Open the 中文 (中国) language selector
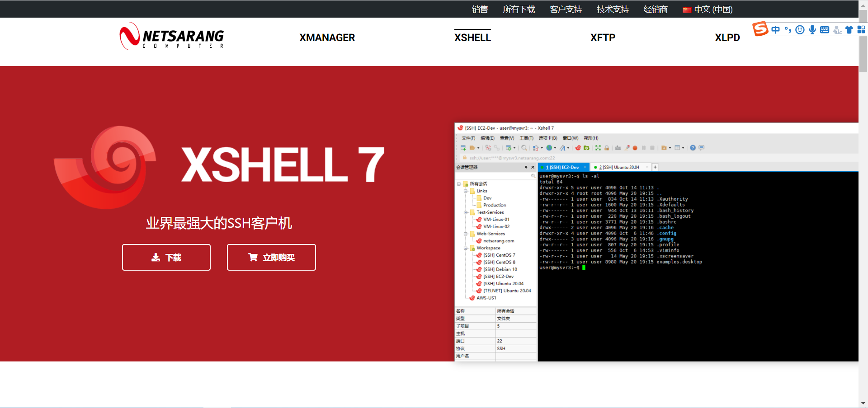This screenshot has height=408, width=868. coord(708,9)
